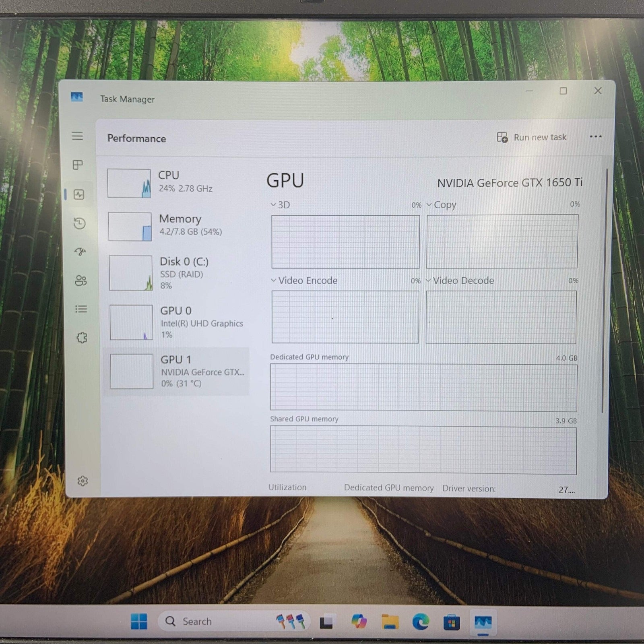
Task: Open the Services puzzle icon
Action: [x=82, y=338]
